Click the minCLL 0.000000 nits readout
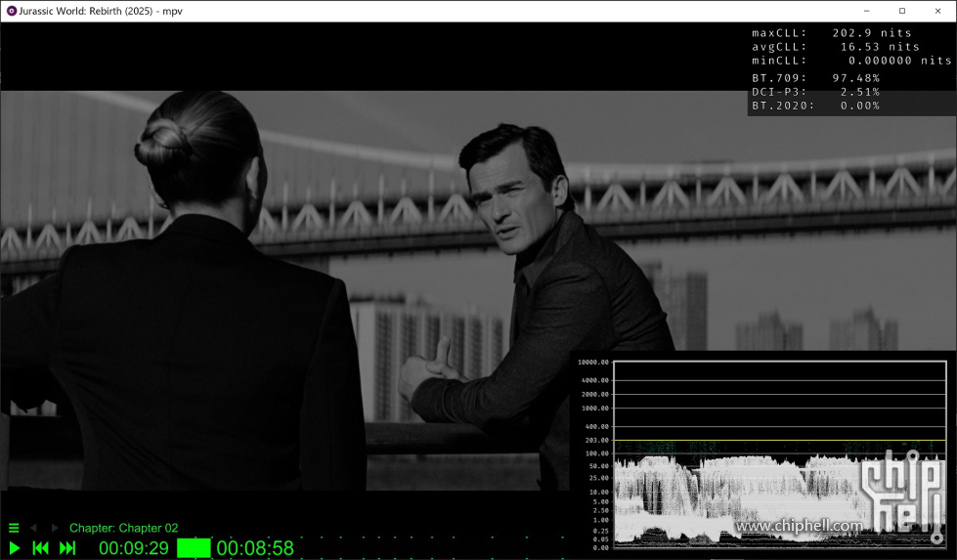The image size is (957, 560). click(x=851, y=61)
